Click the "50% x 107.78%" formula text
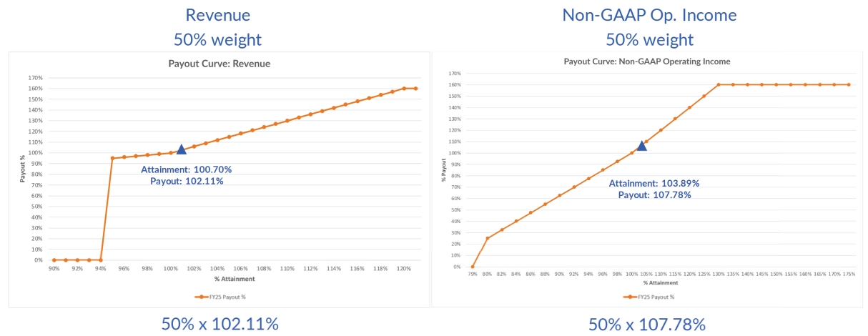The image size is (868, 336). point(647,324)
